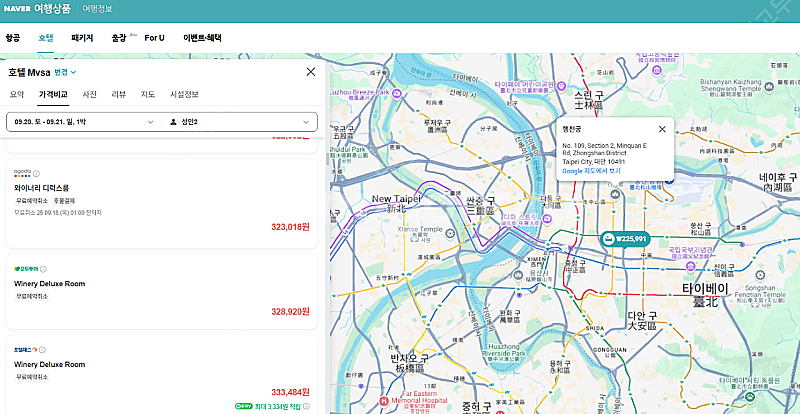This screenshot has height=414, width=800.
Task: Click the person icon beside 성인2
Action: pyautogui.click(x=173, y=122)
